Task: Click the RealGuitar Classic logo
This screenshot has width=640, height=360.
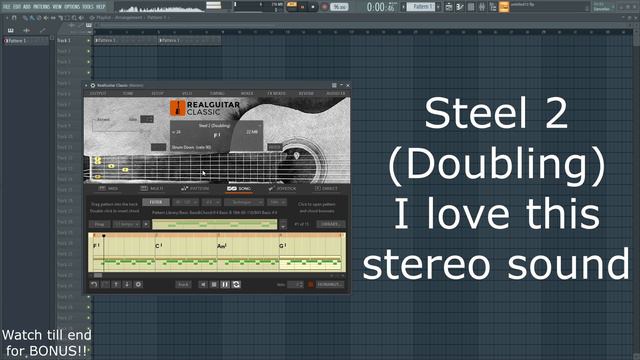Action: click(x=205, y=108)
